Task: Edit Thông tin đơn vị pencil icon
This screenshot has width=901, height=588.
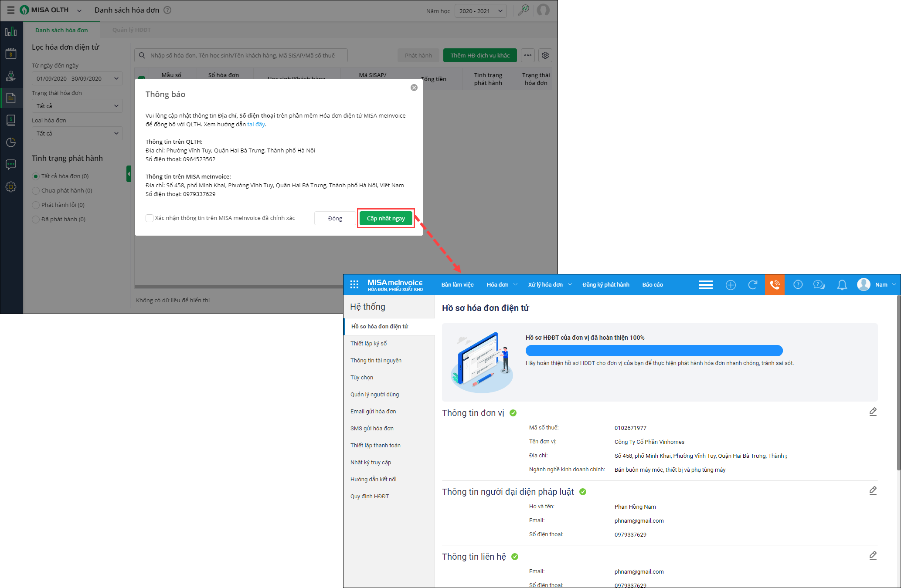Action: click(873, 412)
